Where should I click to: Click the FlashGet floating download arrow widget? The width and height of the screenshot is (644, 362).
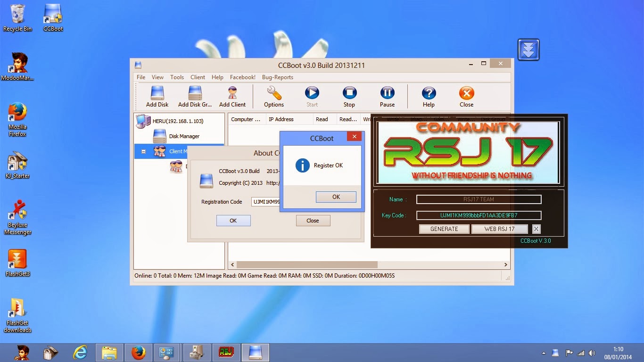pos(528,49)
